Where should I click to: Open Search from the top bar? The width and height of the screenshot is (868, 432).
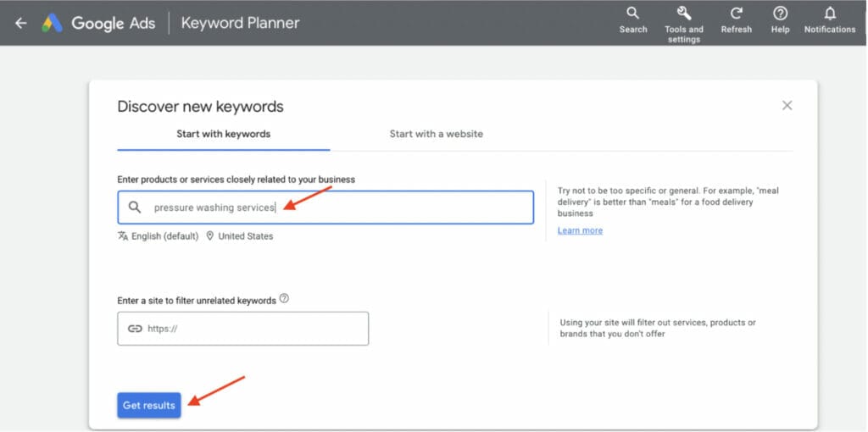(632, 20)
